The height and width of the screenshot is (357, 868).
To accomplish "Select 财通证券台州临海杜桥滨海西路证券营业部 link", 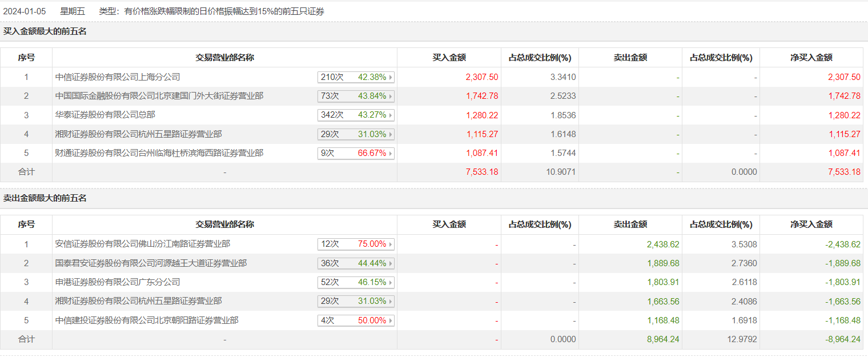I will coord(159,153).
